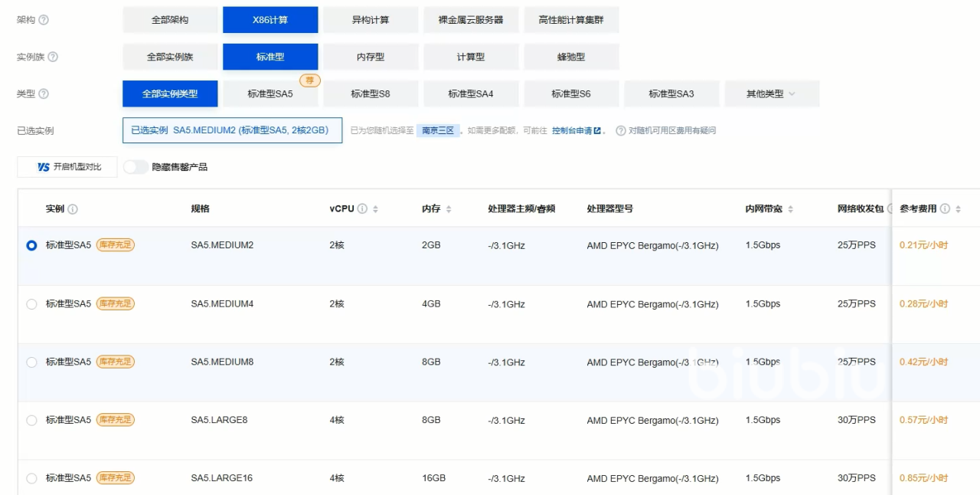
Task: Select the SA5.MEDIUM4 instance radio button
Action: point(31,304)
